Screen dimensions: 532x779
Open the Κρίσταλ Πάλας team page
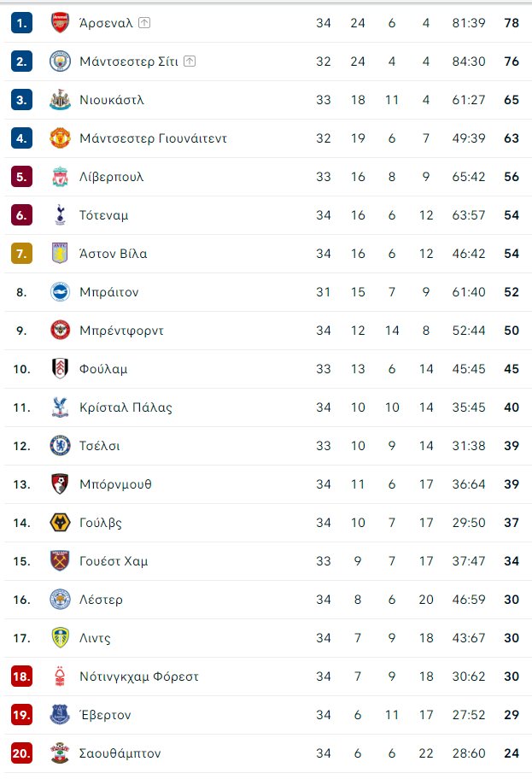coord(126,407)
